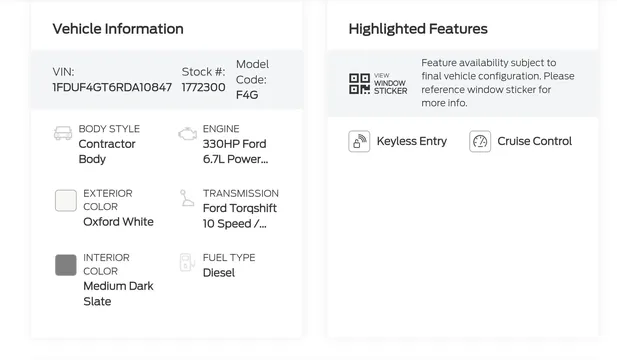The image size is (617, 360).
Task: Click the engine icon
Action: (187, 134)
